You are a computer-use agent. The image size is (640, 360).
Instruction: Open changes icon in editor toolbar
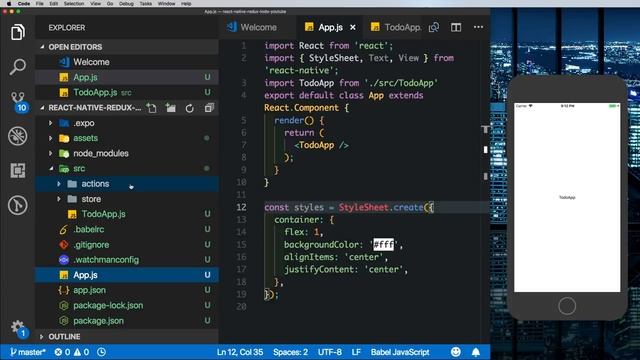(434, 27)
